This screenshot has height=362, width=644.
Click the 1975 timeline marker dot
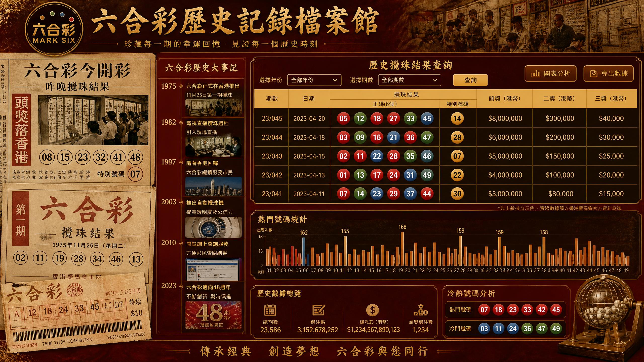[181, 86]
